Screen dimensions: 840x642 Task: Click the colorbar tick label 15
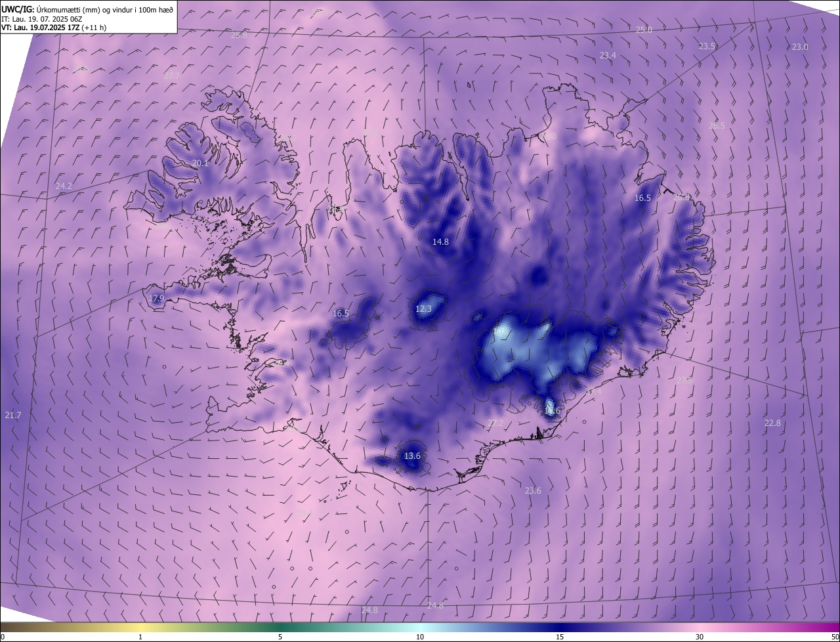click(x=560, y=637)
